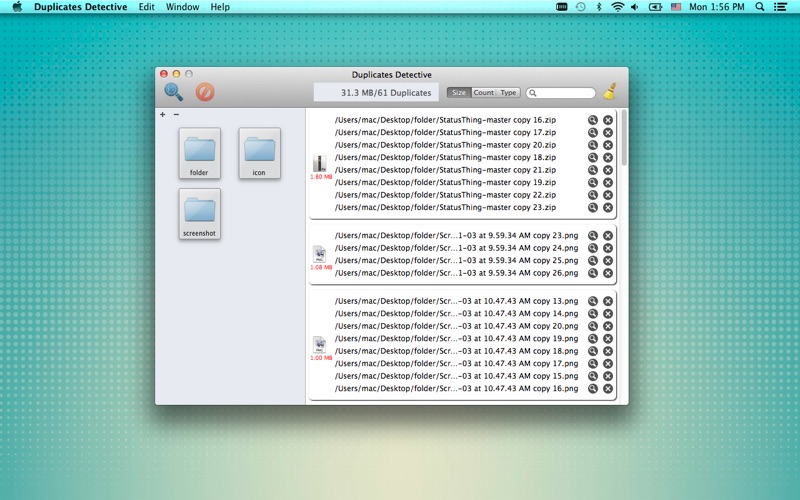Reveal StatusThing-master copy 19.zip in Finder
Image resolution: width=800 pixels, height=500 pixels.
click(x=592, y=182)
